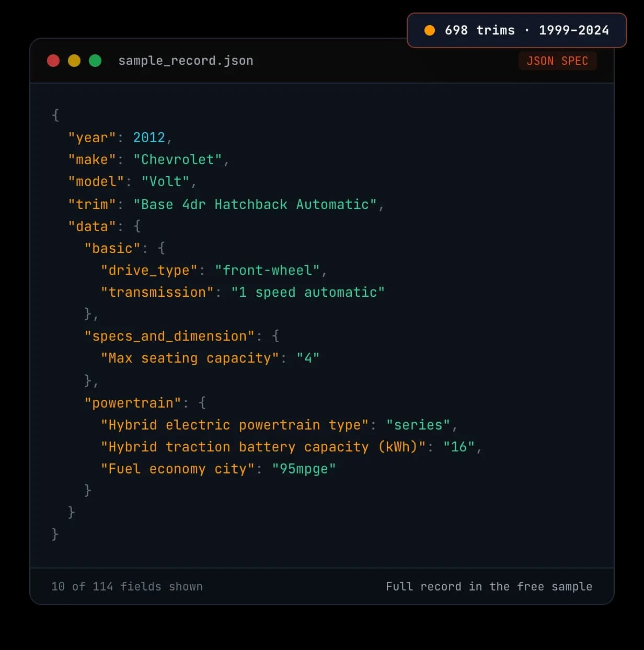Click the "10 of 114 fields shown" text
644x650 pixels.
pyautogui.click(x=127, y=586)
